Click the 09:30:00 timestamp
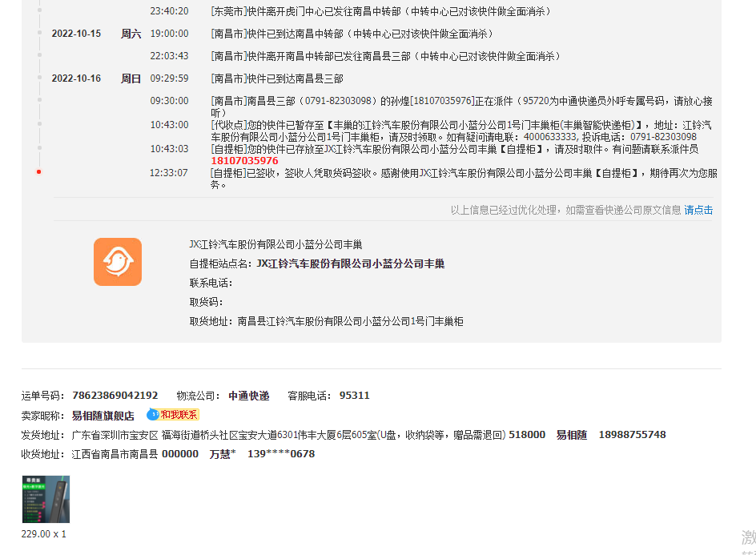 point(169,101)
